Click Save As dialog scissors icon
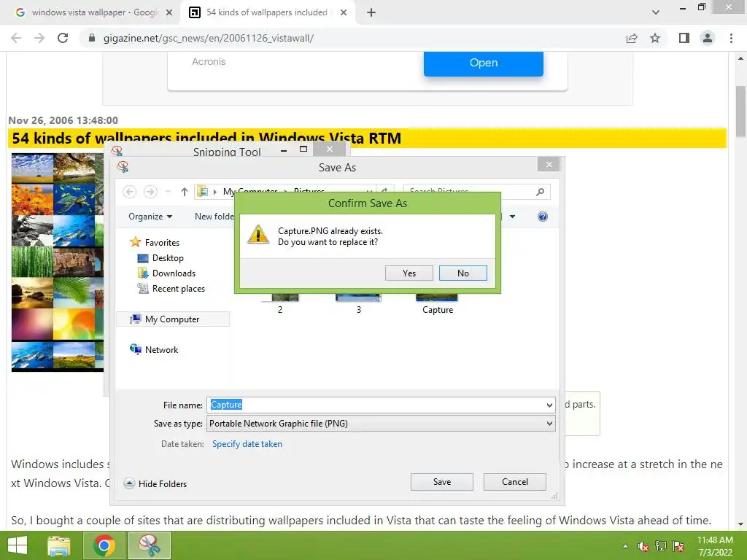The image size is (747, 560). (123, 167)
